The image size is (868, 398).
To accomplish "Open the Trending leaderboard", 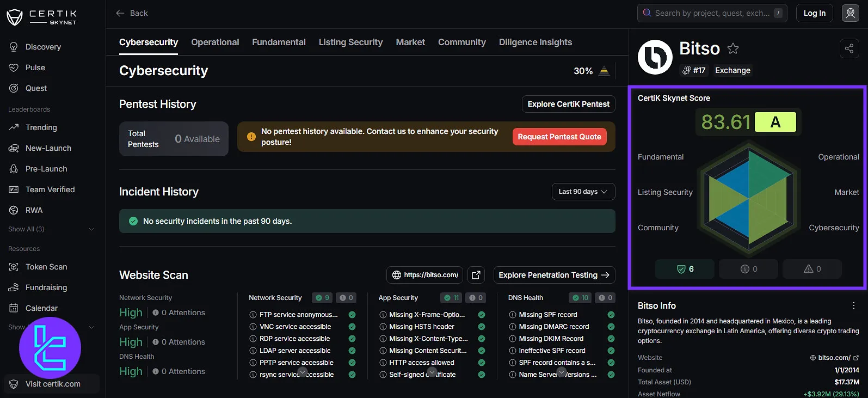I will (x=41, y=127).
